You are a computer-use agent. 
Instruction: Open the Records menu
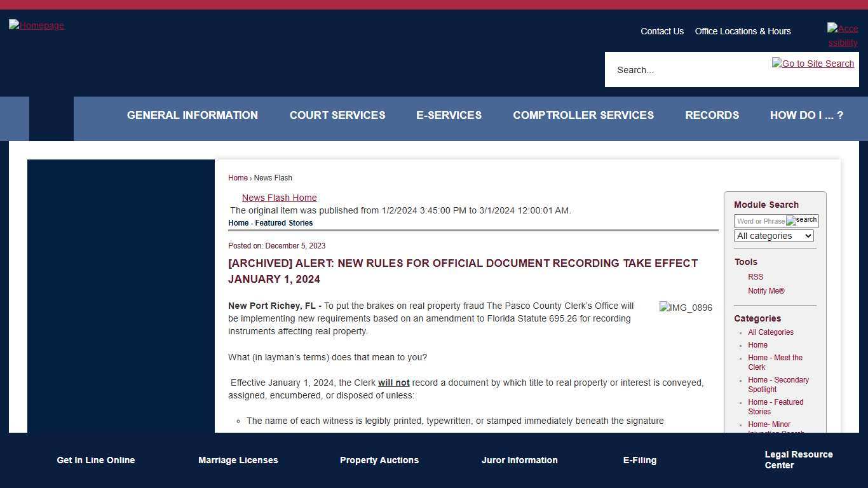coord(712,115)
